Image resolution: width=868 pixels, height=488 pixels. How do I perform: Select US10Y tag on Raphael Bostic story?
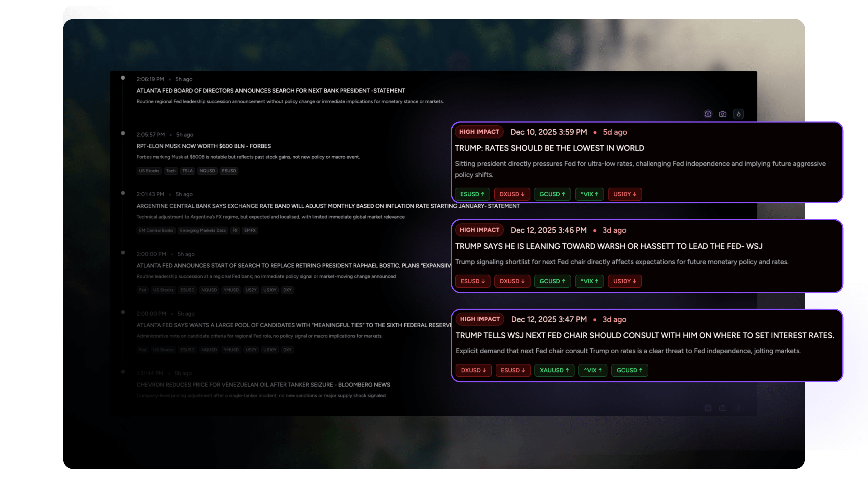(270, 290)
